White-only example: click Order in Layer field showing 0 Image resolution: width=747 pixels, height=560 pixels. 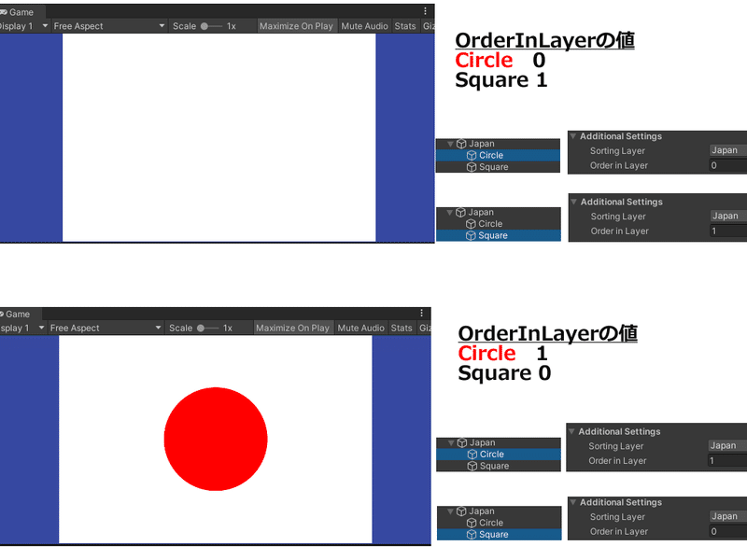[728, 165]
